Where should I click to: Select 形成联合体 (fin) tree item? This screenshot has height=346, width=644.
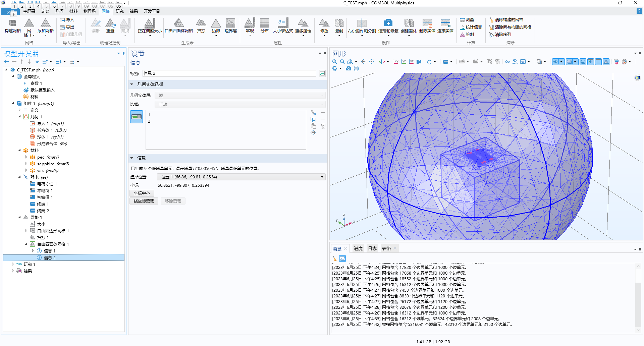pos(52,143)
